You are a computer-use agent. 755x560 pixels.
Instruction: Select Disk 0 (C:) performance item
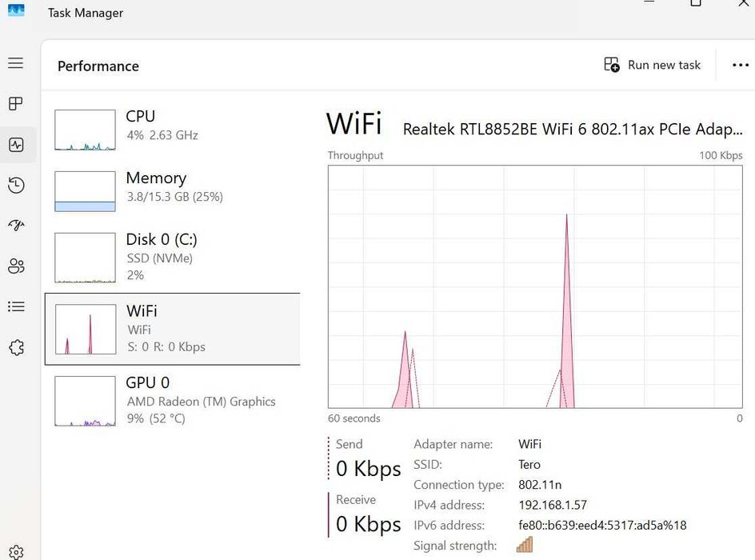[172, 256]
